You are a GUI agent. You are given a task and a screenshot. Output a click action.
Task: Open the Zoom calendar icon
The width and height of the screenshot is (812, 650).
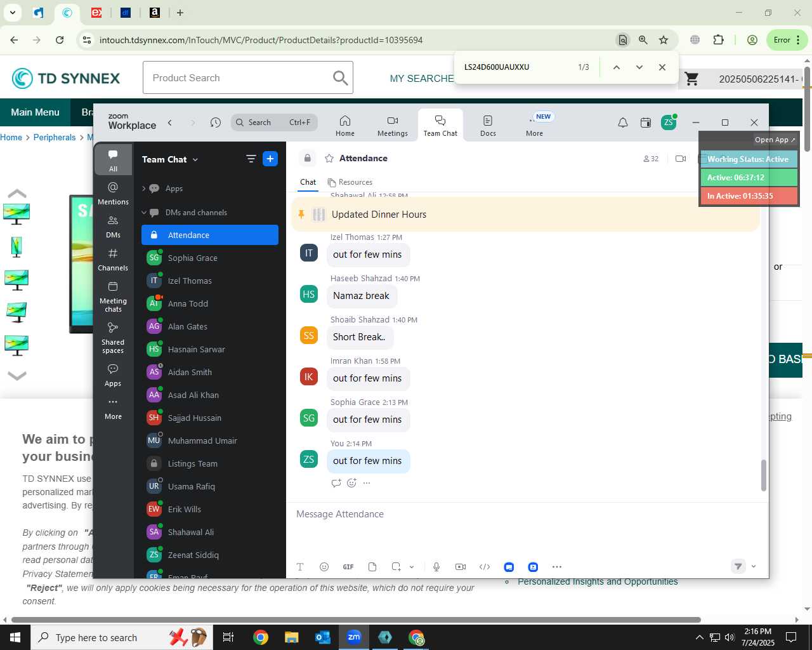tap(646, 123)
